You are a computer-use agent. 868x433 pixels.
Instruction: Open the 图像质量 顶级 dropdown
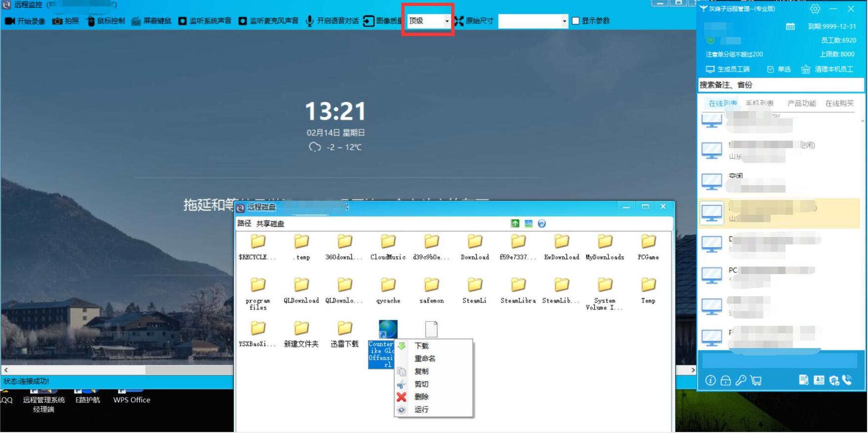pos(447,21)
